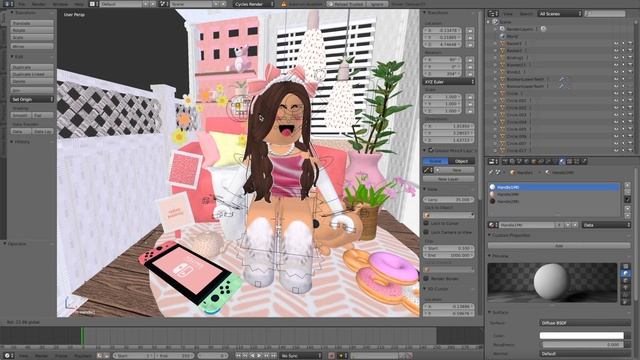Viewport: 640px width, 360px height.
Task: Open the Set Origin dropdown
Action: [x=32, y=99]
